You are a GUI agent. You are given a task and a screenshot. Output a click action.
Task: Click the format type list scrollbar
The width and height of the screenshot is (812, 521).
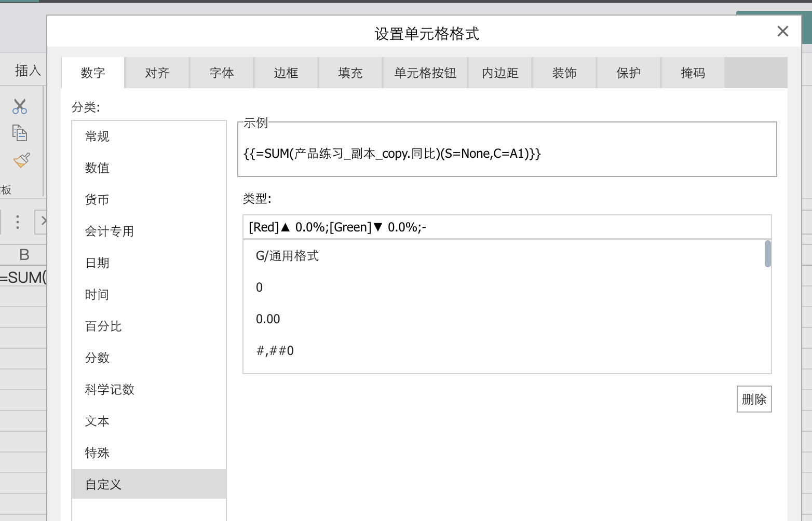click(x=767, y=254)
